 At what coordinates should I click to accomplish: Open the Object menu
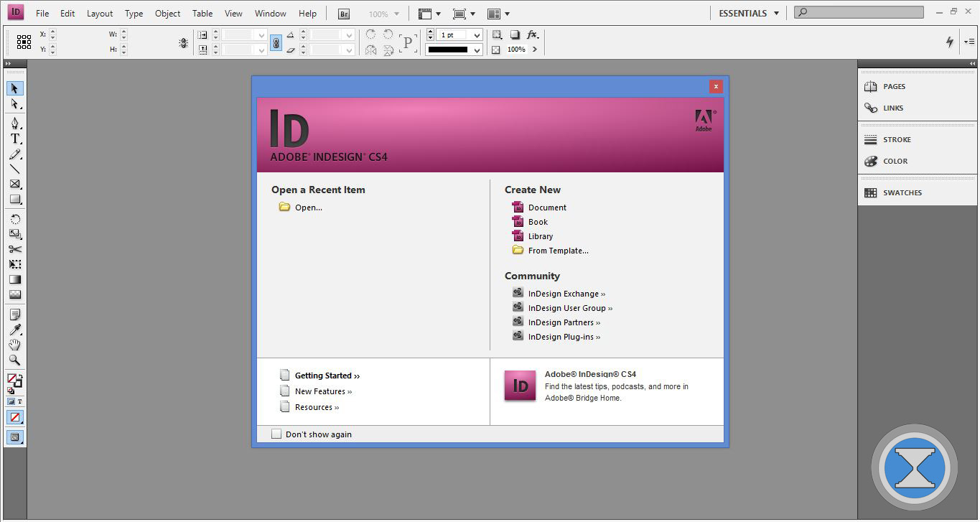coord(167,13)
